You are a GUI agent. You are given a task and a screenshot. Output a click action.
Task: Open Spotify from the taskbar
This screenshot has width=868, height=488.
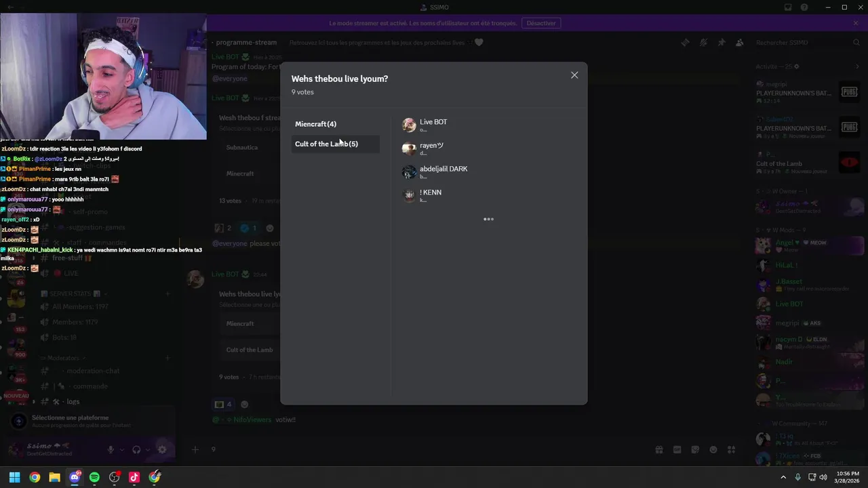point(94,477)
